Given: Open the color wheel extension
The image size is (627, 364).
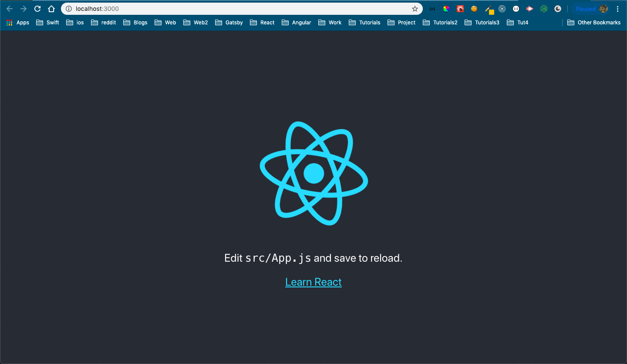Looking at the screenshot, I should (446, 9).
